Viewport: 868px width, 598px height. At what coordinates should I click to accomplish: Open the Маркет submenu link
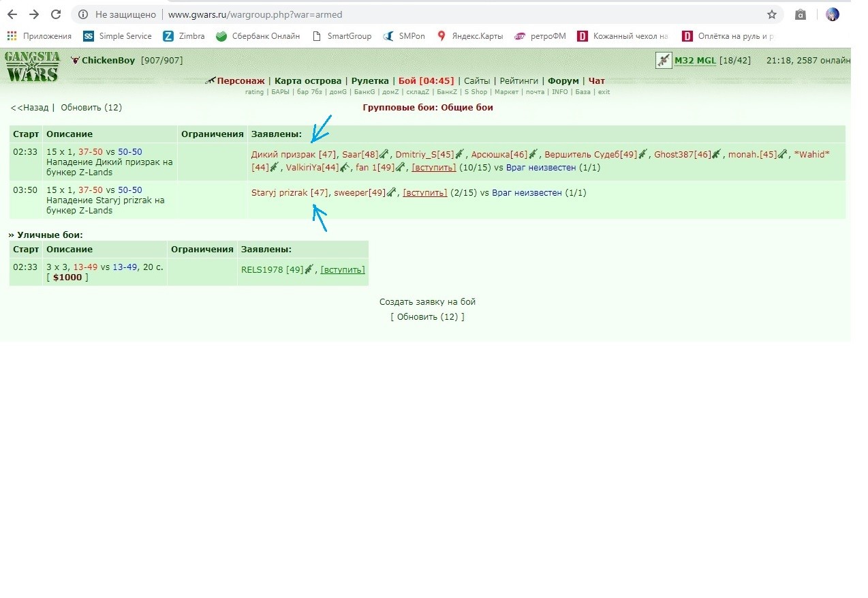[506, 92]
